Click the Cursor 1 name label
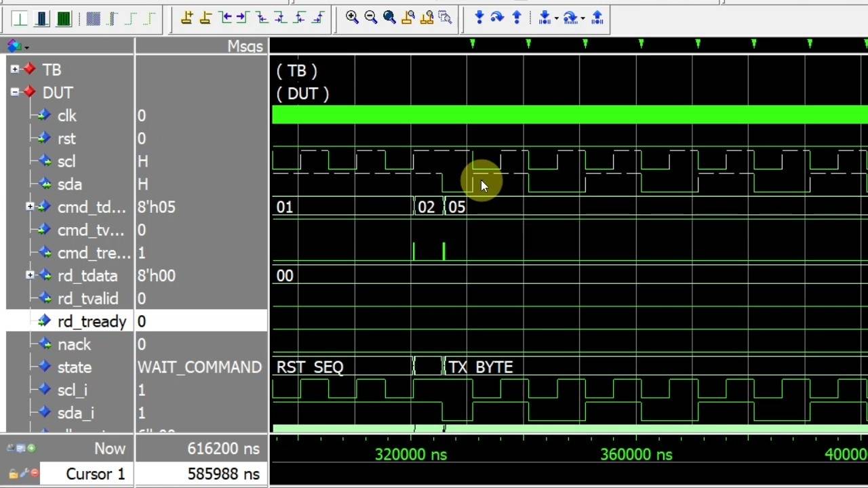The image size is (868, 488). click(x=95, y=474)
